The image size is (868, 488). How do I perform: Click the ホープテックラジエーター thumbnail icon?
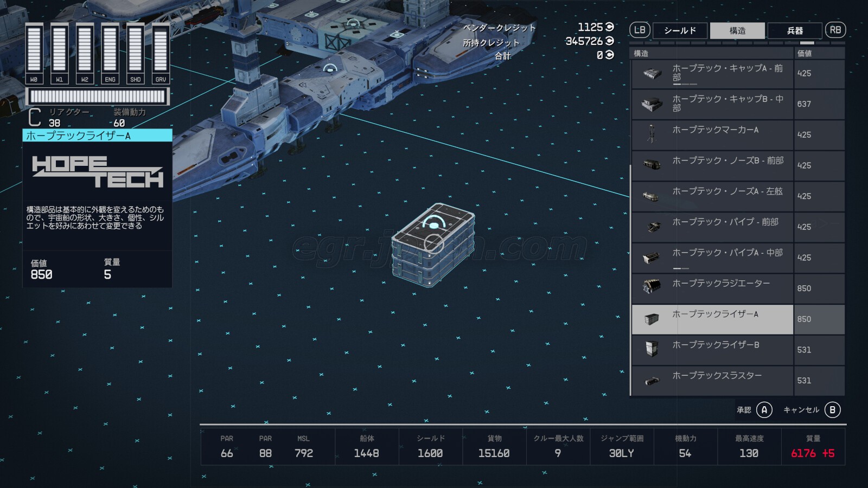point(652,288)
